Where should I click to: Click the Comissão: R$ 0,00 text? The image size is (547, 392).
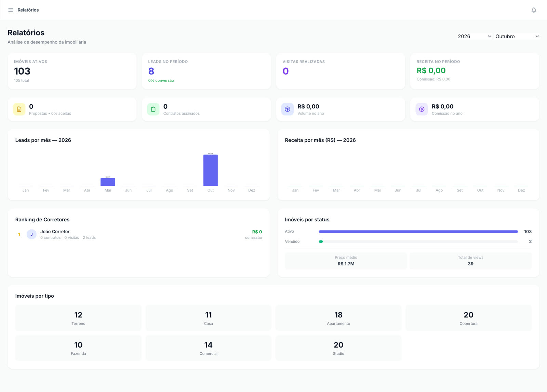click(x=433, y=79)
